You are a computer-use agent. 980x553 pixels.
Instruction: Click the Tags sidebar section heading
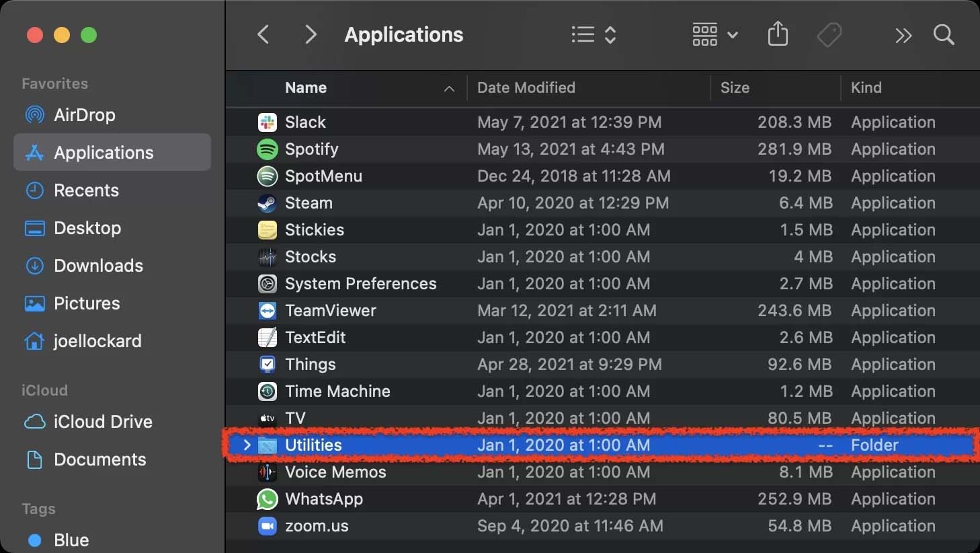point(38,509)
